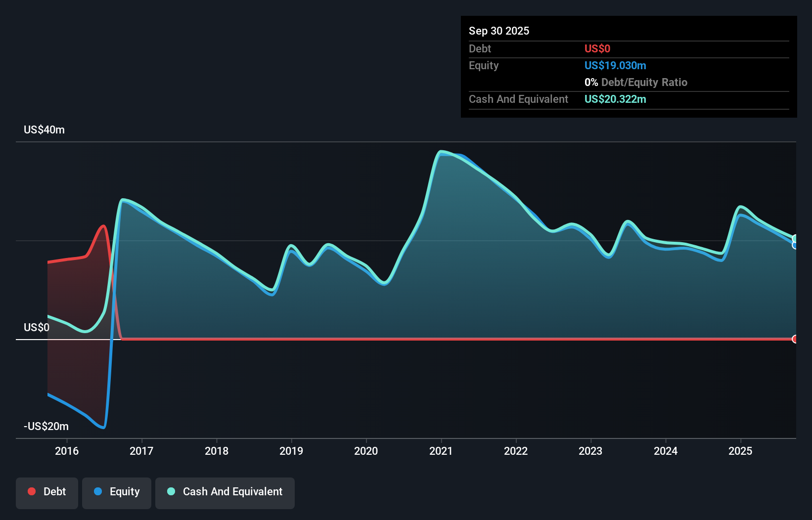This screenshot has height=520, width=812.
Task: Click the red Debt endpoint marker
Action: click(x=795, y=339)
